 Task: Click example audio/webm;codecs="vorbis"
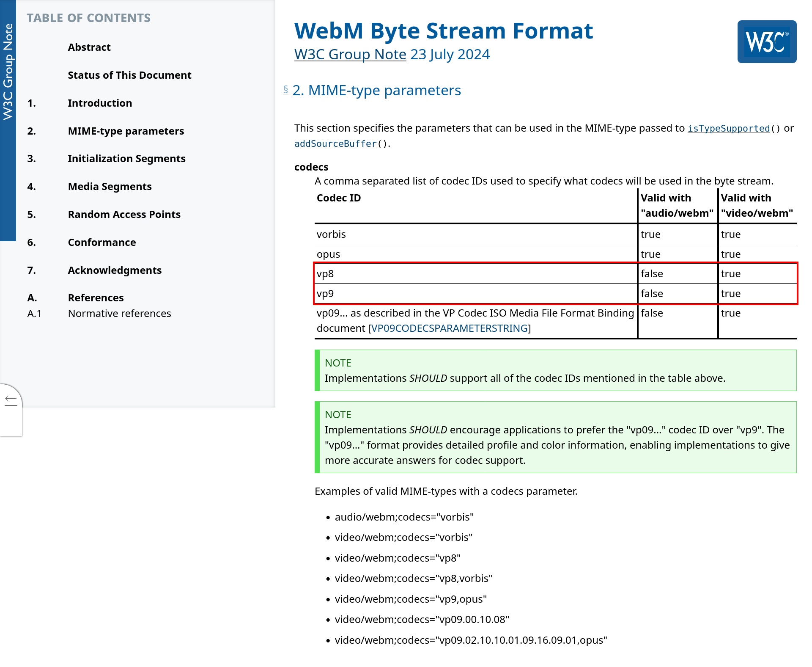(404, 517)
